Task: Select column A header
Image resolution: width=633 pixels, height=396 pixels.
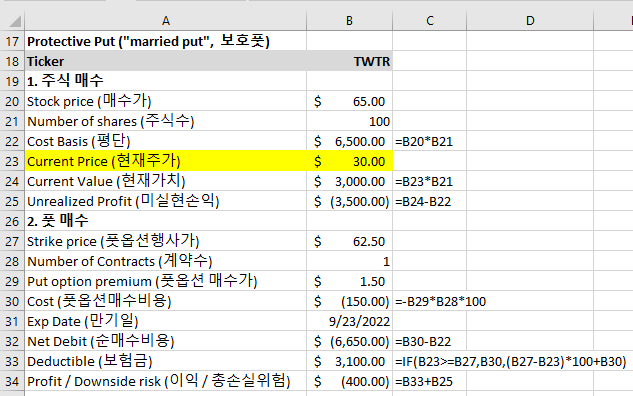Action: click(x=166, y=21)
